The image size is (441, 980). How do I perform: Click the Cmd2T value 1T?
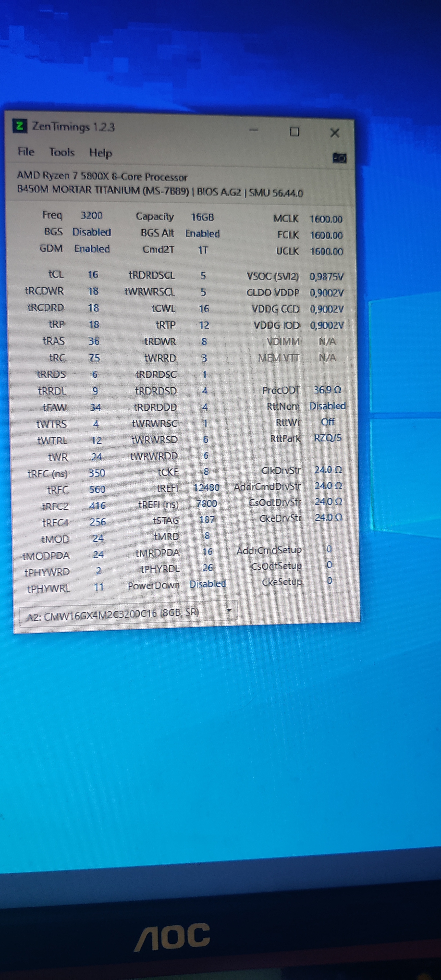(203, 250)
